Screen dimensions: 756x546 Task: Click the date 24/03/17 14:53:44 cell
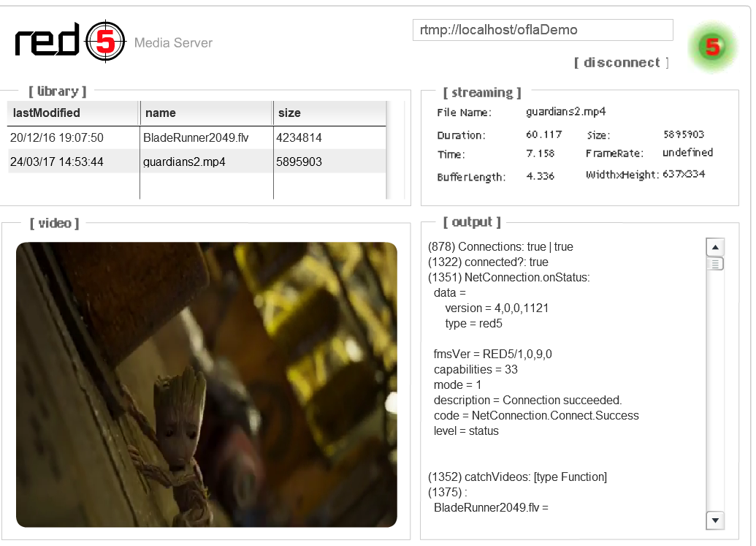click(x=57, y=162)
